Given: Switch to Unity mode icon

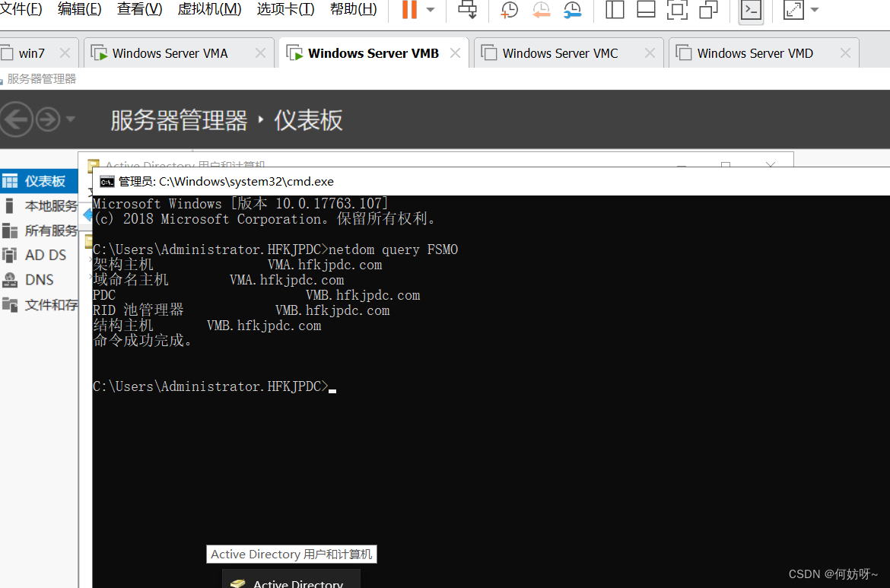Looking at the screenshot, I should (x=708, y=10).
